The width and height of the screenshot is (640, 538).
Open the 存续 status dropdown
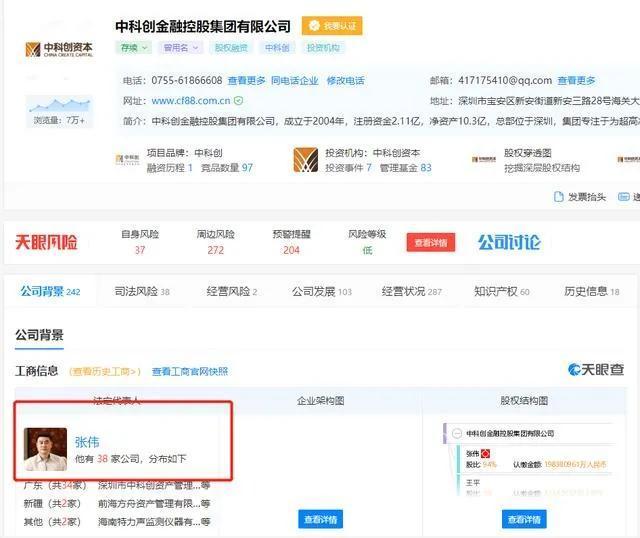click(x=134, y=48)
